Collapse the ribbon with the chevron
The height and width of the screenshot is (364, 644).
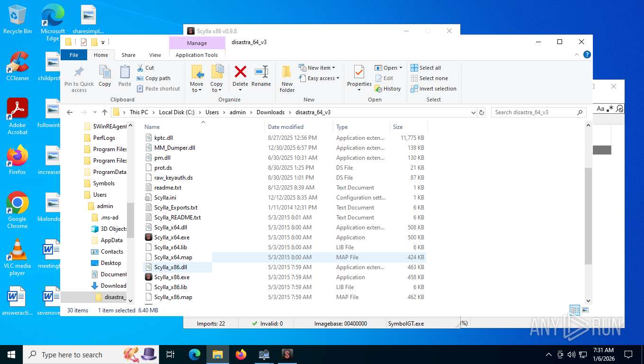577,55
